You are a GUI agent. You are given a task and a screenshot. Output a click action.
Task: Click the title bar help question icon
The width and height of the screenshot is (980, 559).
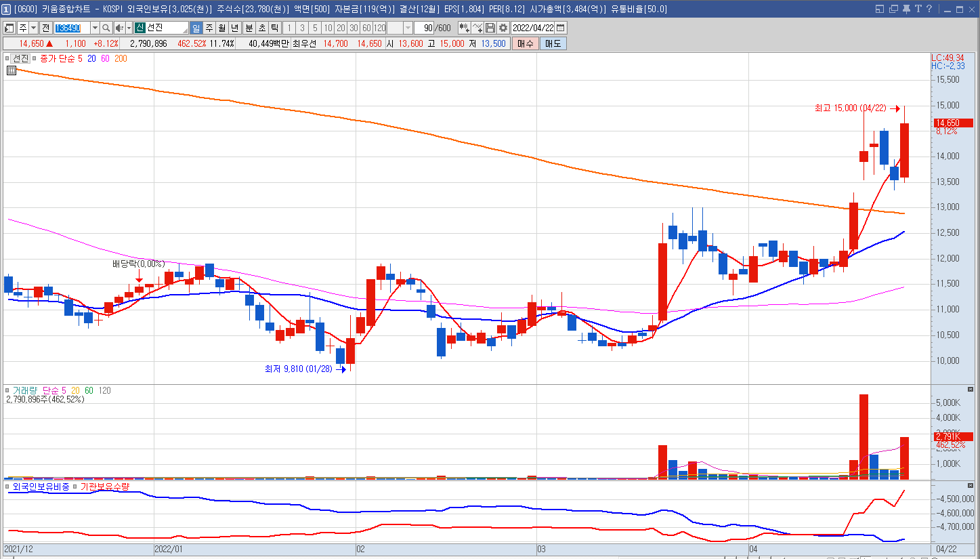point(930,9)
